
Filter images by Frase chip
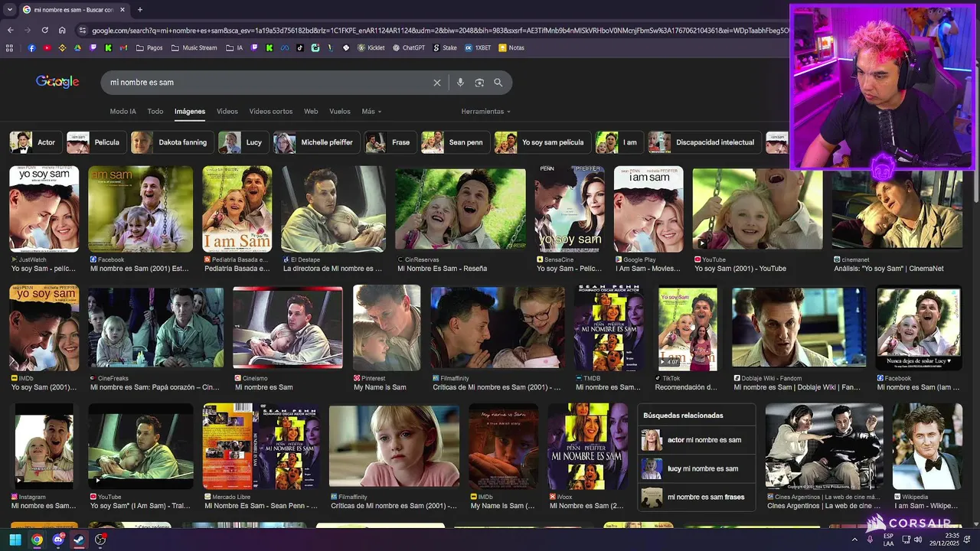pos(390,142)
